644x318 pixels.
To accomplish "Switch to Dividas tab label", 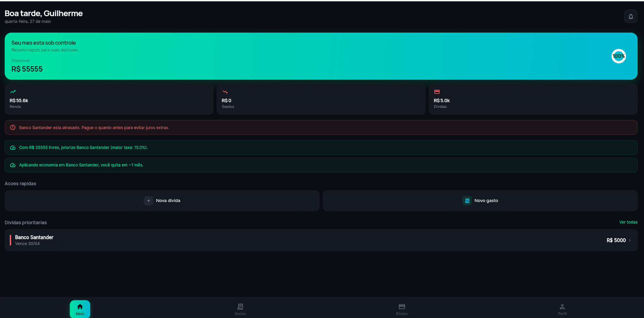I will (402, 314).
